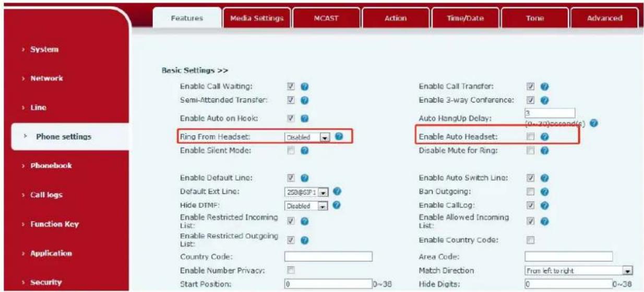Focus the Area Code input field
This screenshot has width=644, height=292.
(x=568, y=256)
